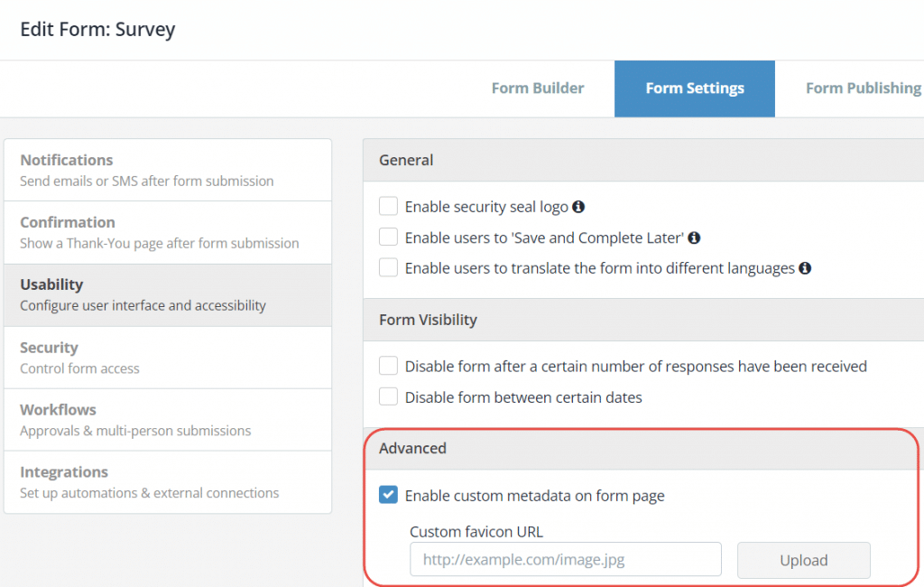Screen dimensions: 924x587
Task: Check disable form after certain number of responses
Action: pos(389,366)
